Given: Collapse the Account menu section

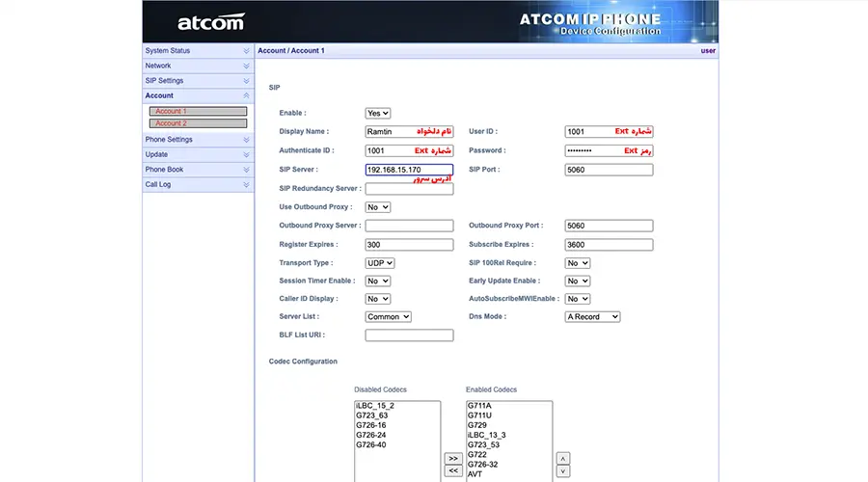Looking at the screenshot, I should pos(198,95).
